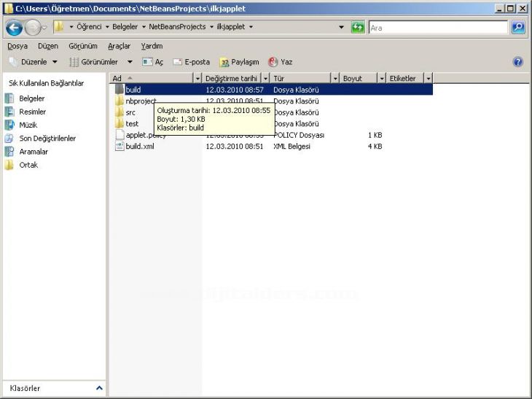Sort by the Boyut column header

tap(359, 79)
